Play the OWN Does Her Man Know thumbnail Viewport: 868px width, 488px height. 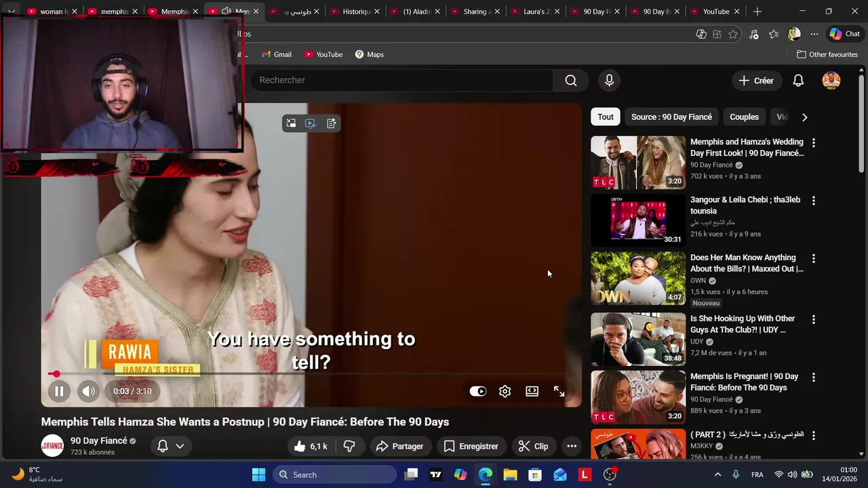pos(638,279)
